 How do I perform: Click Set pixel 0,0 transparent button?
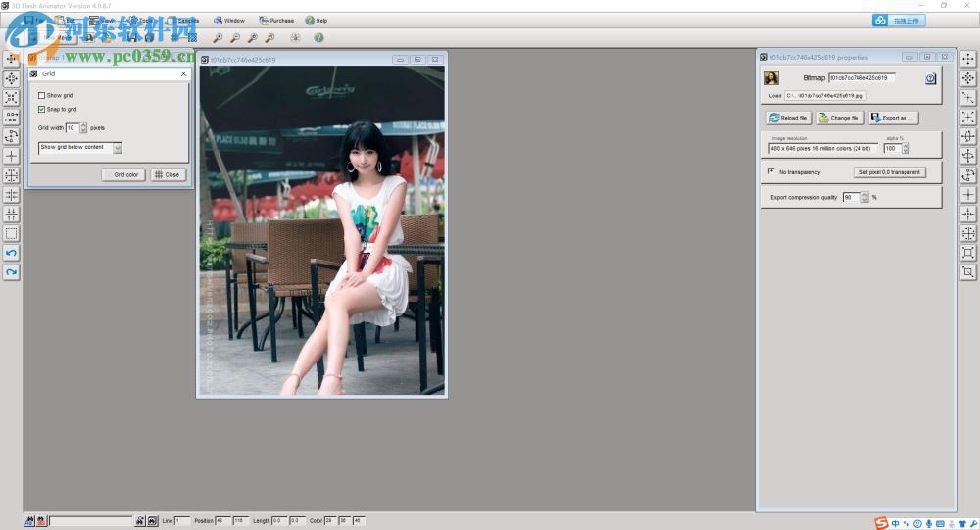[x=890, y=171]
